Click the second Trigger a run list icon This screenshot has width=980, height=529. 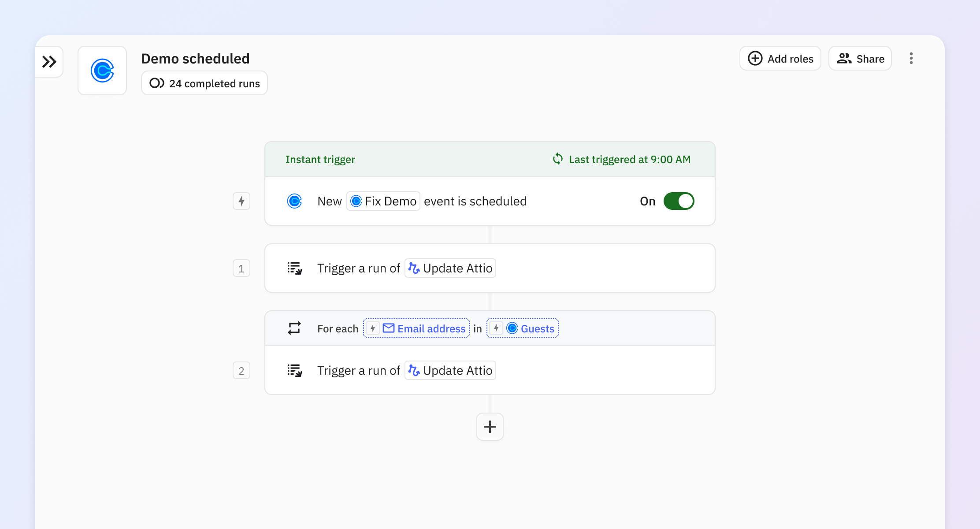[x=294, y=370]
